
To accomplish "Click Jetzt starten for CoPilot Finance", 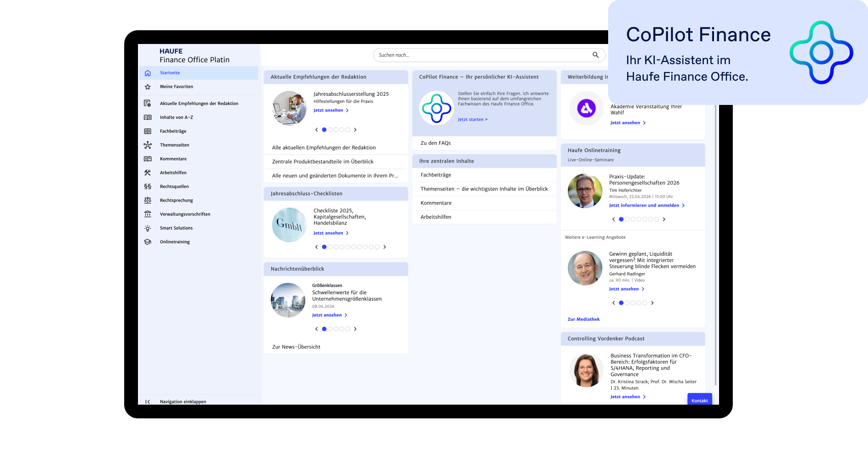I will click(472, 120).
